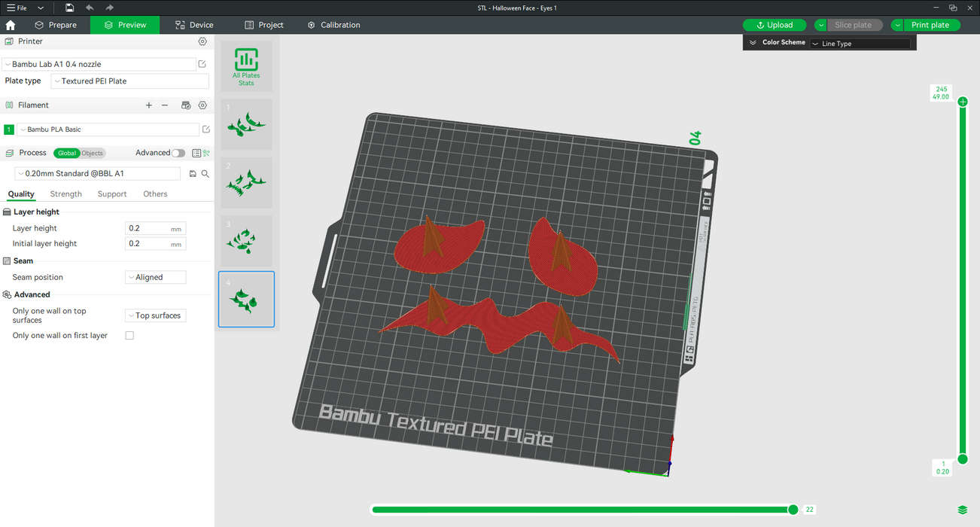Select plate 2 thumbnail
This screenshot has height=527, width=980.
pyautogui.click(x=246, y=182)
